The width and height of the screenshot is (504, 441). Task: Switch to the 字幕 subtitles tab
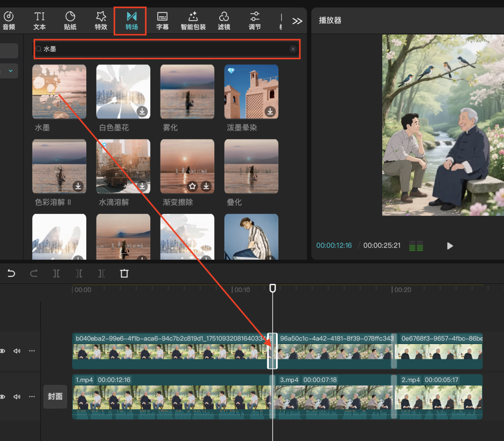pos(162,21)
